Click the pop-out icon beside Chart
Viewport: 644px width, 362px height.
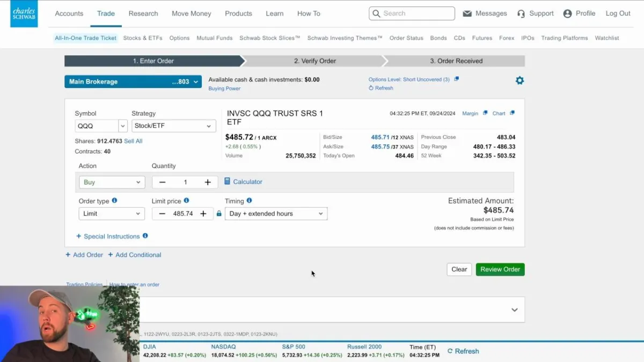pyautogui.click(x=512, y=113)
